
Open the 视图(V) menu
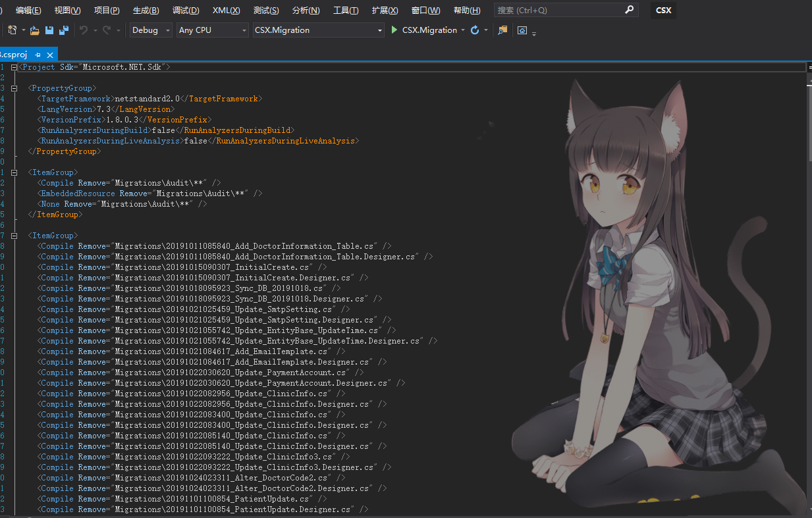point(67,11)
